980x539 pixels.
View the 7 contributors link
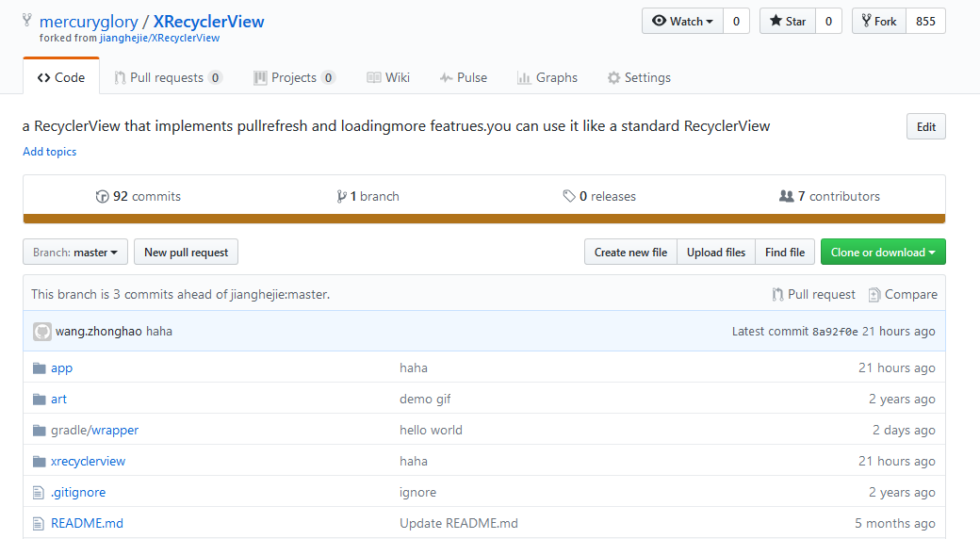click(x=829, y=196)
